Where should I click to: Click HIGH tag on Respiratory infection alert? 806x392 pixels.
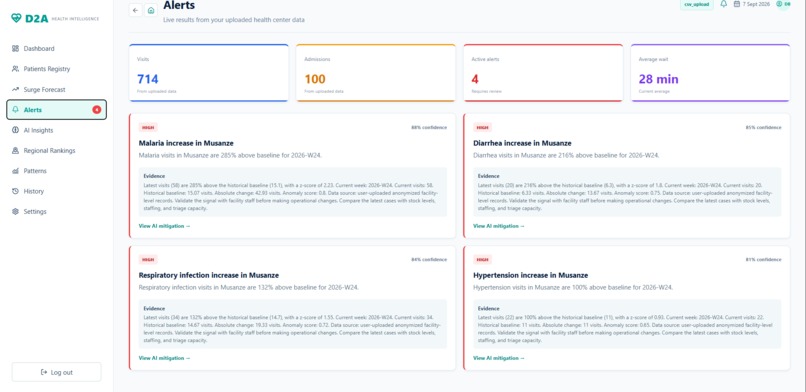tap(148, 259)
